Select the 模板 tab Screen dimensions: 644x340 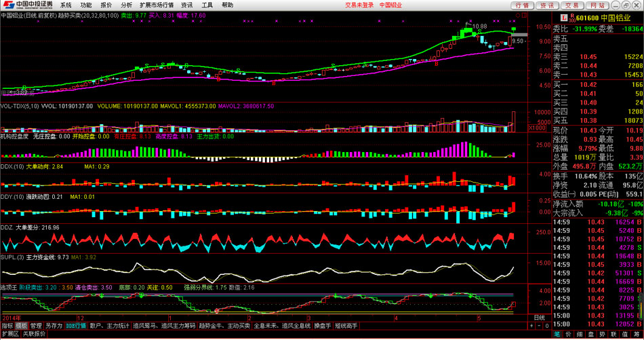pyautogui.click(x=22, y=326)
